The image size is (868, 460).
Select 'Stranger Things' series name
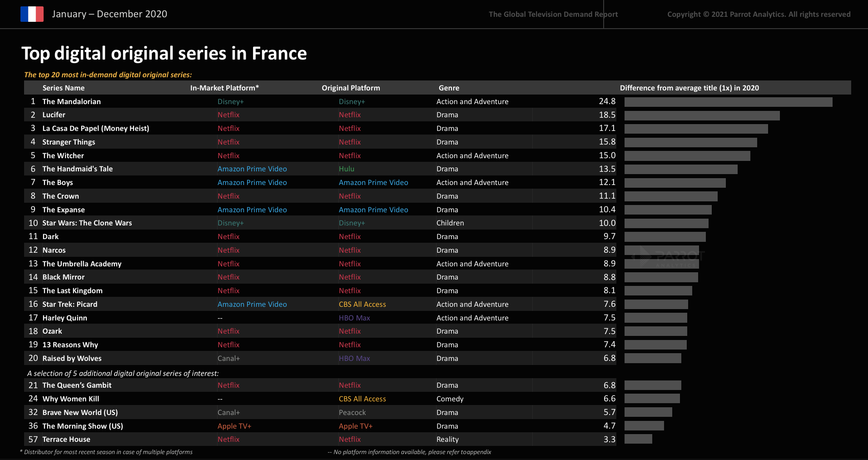tap(69, 142)
